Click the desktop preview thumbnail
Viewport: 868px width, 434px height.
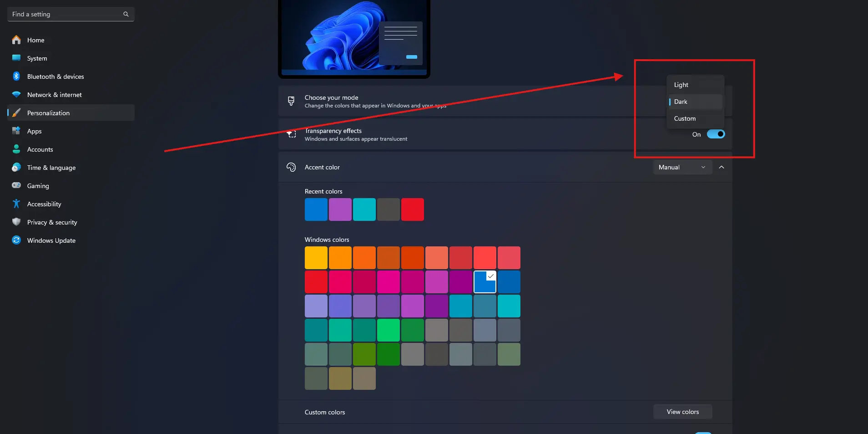[354, 38]
